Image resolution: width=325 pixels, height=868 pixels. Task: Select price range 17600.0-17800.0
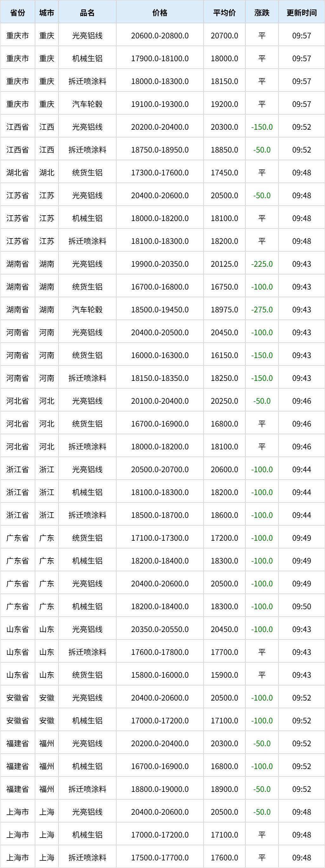[160, 652]
